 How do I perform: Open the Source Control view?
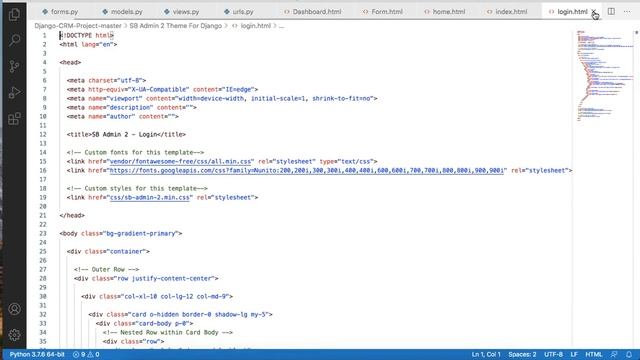14,66
